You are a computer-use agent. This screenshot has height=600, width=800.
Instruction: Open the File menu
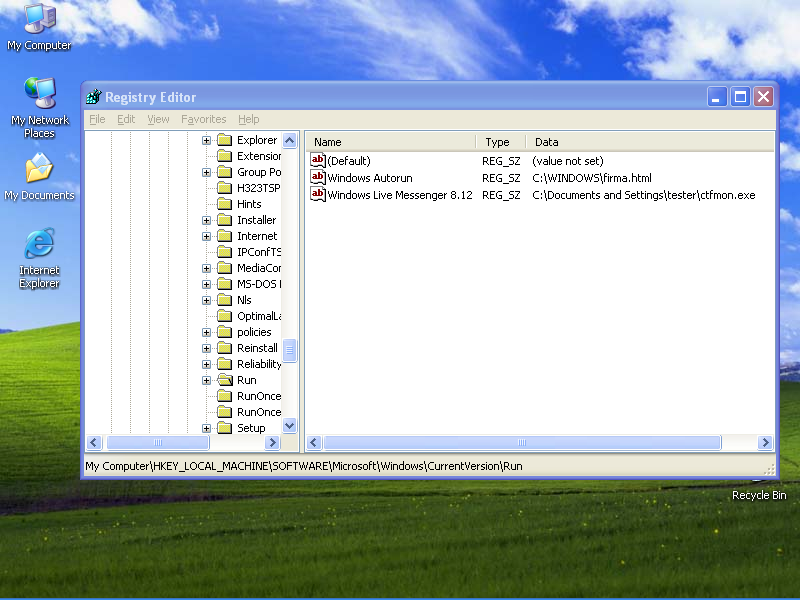click(97, 119)
